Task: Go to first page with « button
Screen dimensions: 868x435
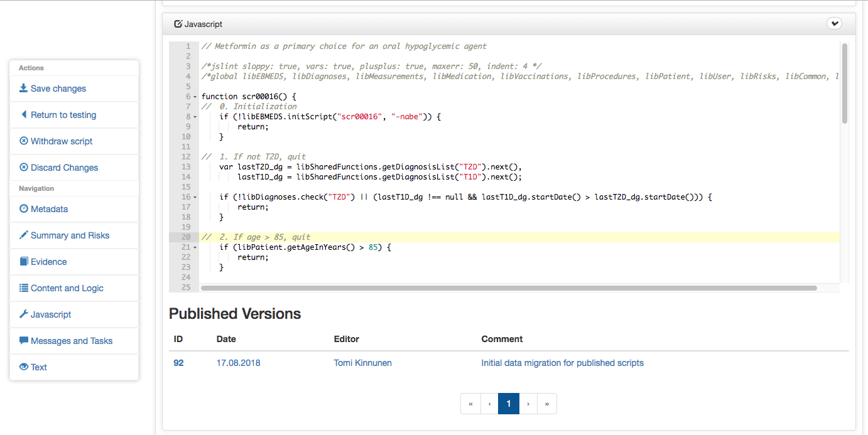Action: [x=470, y=404]
